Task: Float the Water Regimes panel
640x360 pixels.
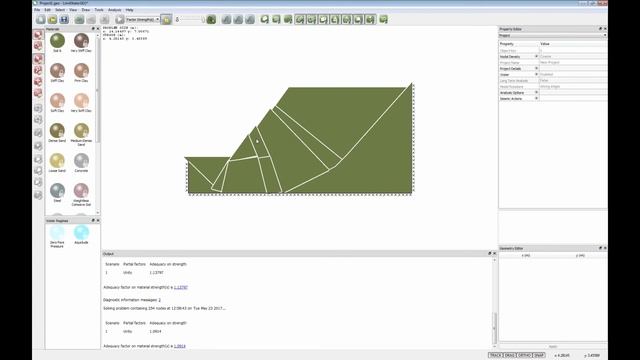Action: (93, 220)
